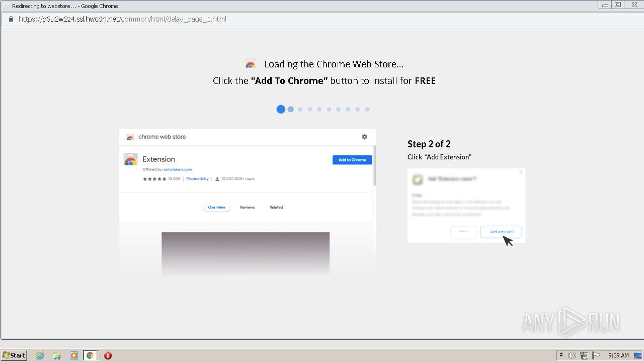Open the Windows Start menu
644x362 pixels.
14,355
